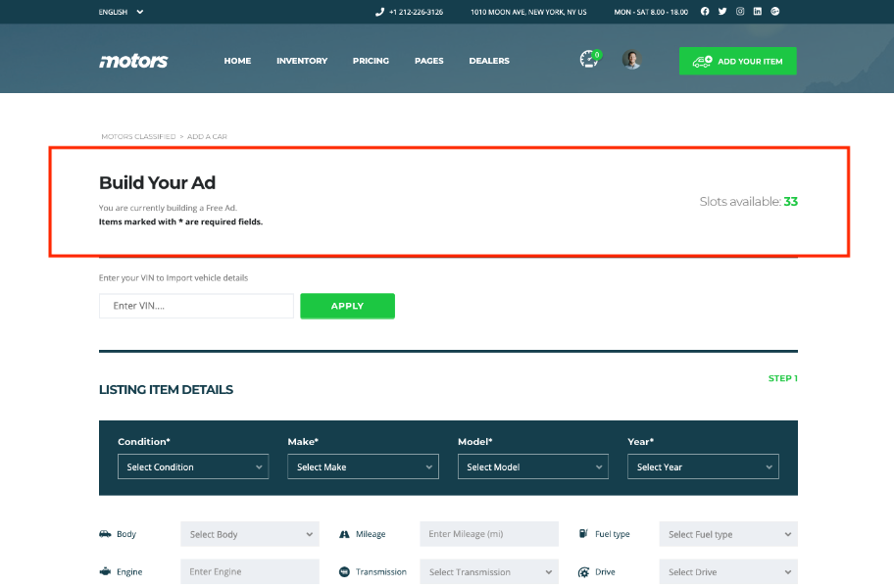Viewport: 894px width, 588px height.
Task: Open the Twitter social link
Action: (x=722, y=12)
